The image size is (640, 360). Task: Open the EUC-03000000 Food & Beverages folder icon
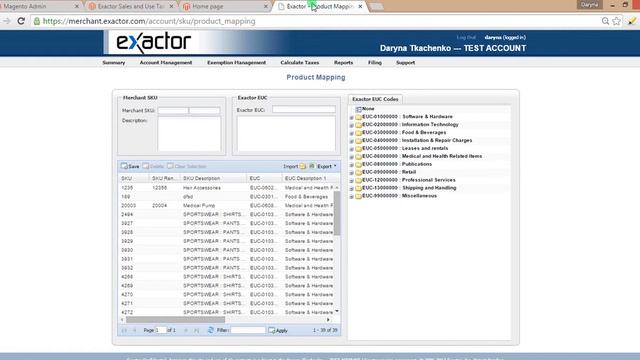point(358,133)
